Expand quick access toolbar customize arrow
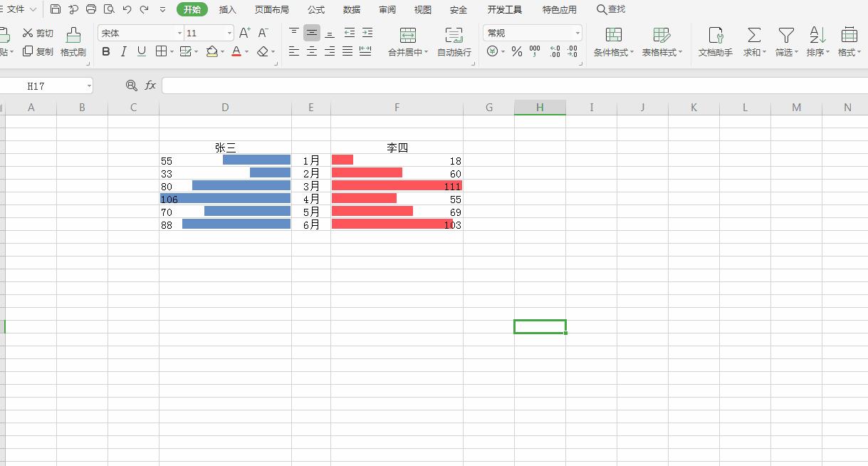This screenshot has height=466, width=868. 163,9
